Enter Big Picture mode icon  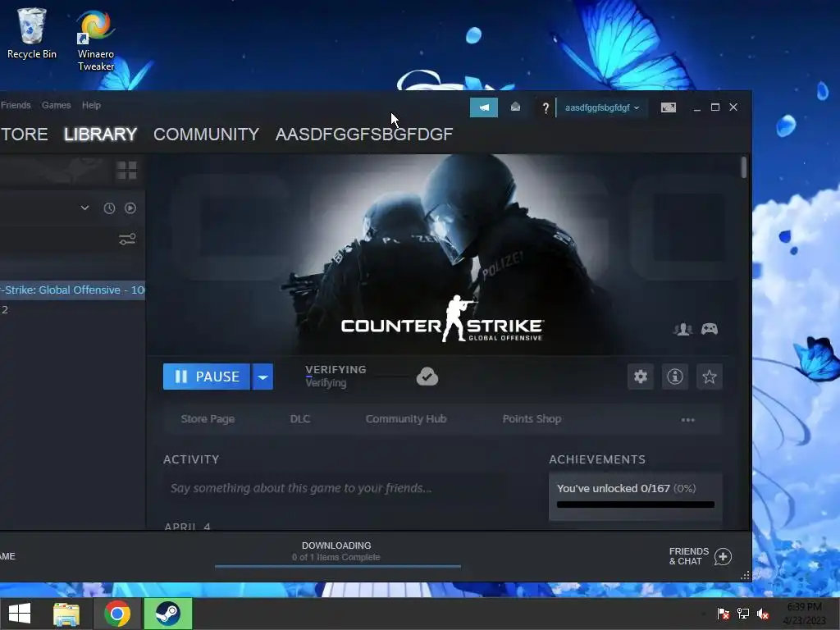click(x=668, y=107)
